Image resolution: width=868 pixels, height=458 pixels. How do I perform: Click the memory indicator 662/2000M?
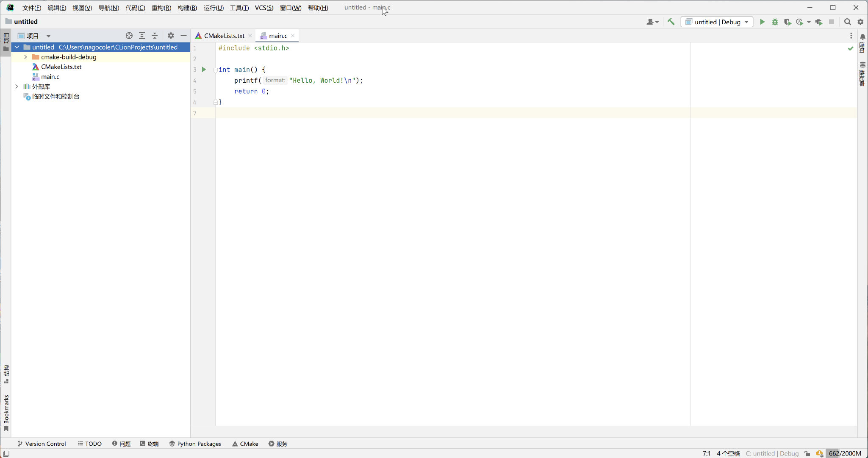point(845,453)
